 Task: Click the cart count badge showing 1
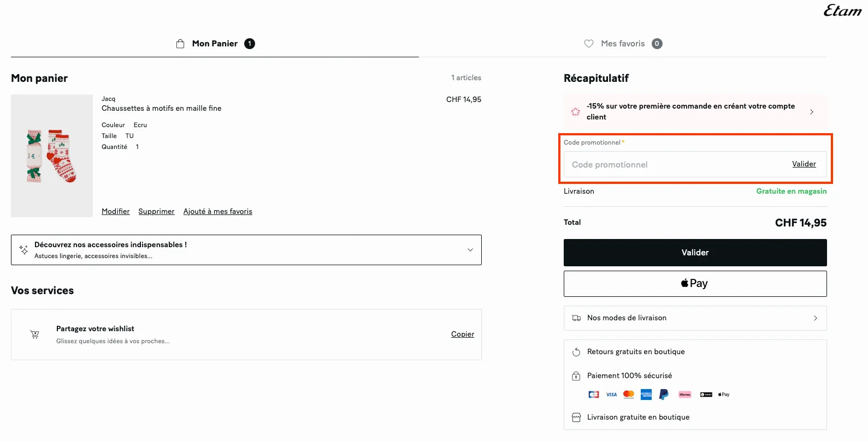coord(250,44)
